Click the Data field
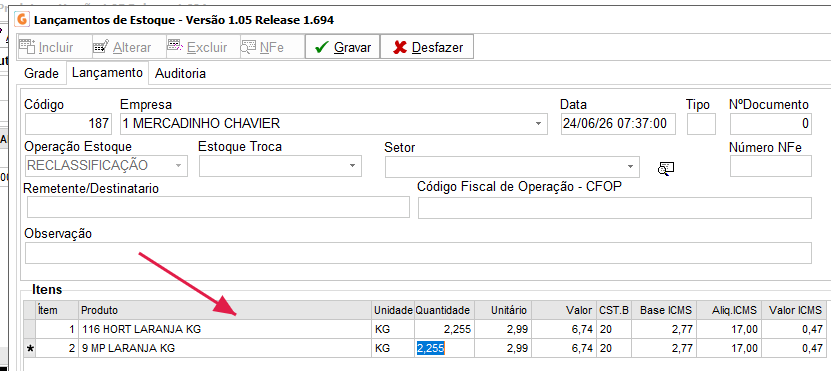The height and width of the screenshot is (371, 831). [x=618, y=124]
